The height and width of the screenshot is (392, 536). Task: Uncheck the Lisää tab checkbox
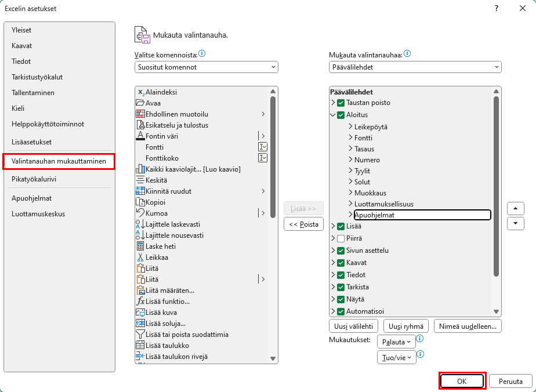click(341, 226)
